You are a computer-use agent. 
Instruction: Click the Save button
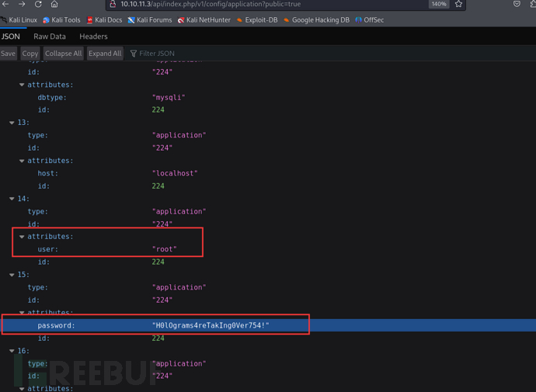pyautogui.click(x=9, y=54)
